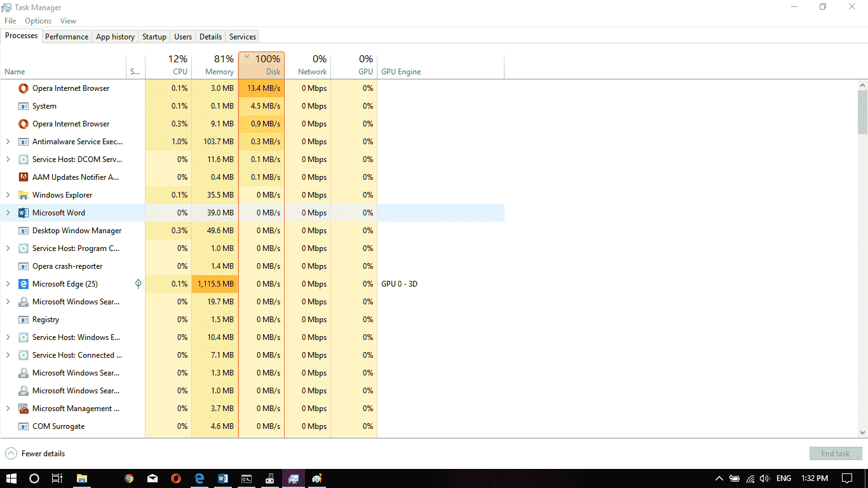Screen dimensions: 868x488
Task: Select the Registry process icon
Action: tap(24, 320)
